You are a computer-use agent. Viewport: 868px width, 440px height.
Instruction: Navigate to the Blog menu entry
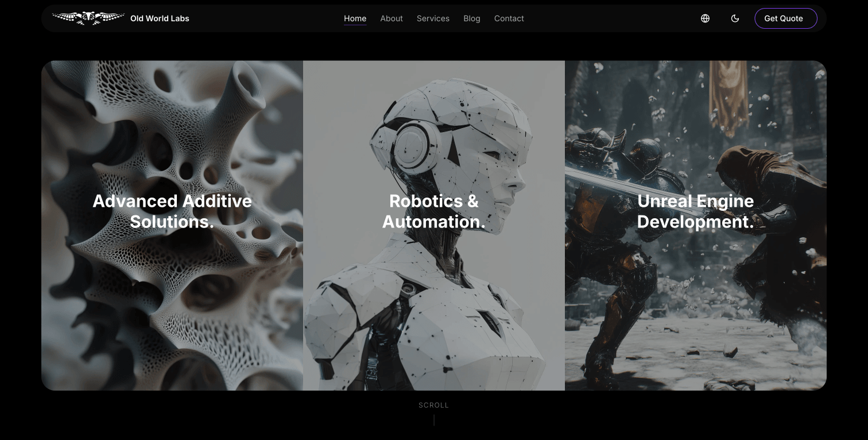(x=472, y=18)
